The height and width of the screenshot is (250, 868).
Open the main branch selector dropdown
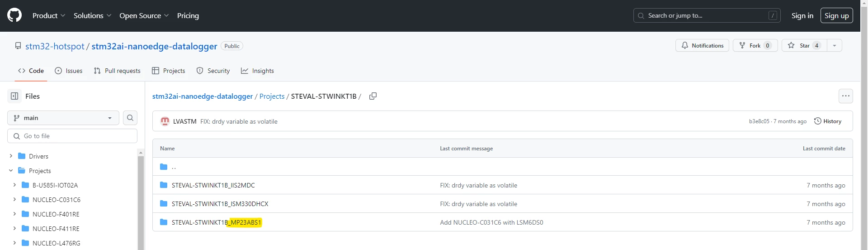click(x=63, y=118)
